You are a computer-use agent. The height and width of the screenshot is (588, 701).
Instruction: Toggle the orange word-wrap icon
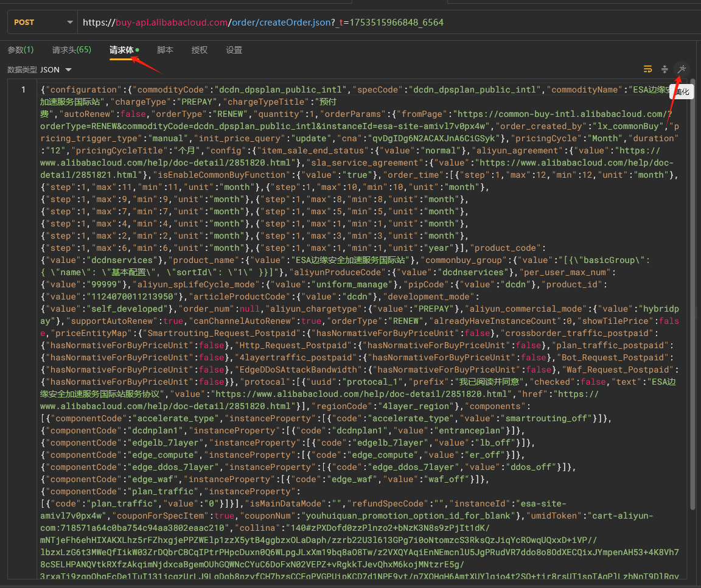648,69
